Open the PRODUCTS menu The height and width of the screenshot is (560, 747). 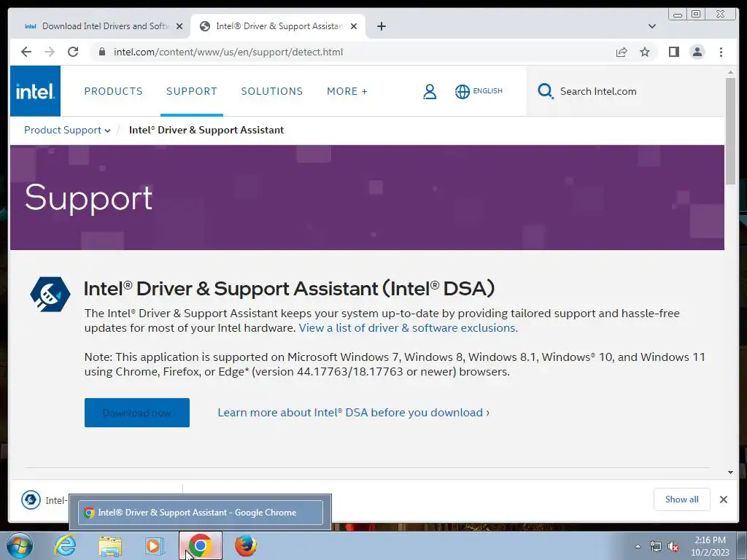[113, 91]
